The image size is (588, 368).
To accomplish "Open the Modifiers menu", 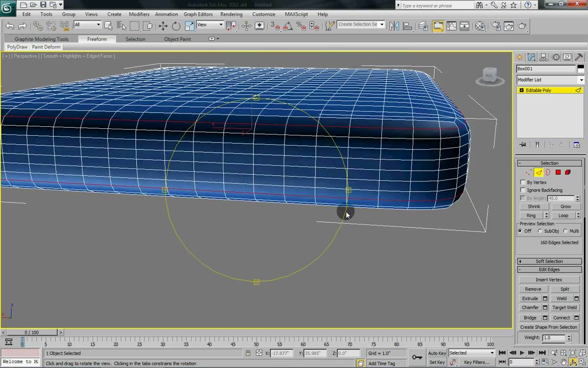I will tap(139, 14).
